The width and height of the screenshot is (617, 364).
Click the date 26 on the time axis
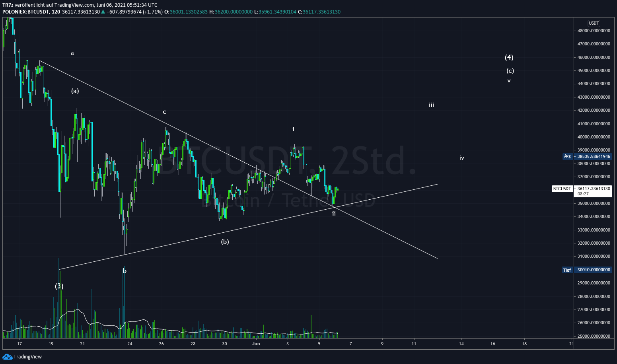[x=161, y=344]
